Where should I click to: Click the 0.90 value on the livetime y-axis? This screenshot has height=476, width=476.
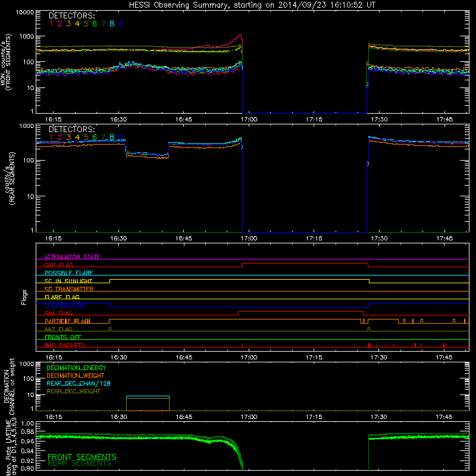tap(28, 468)
